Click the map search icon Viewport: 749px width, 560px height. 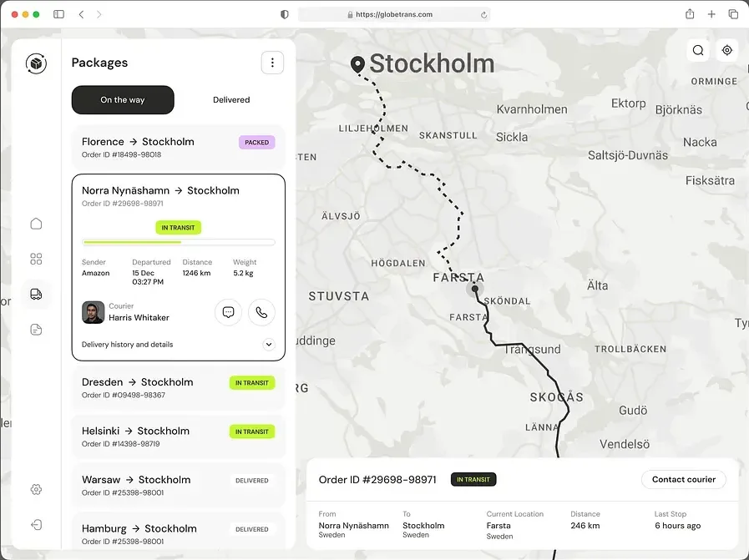(x=698, y=50)
